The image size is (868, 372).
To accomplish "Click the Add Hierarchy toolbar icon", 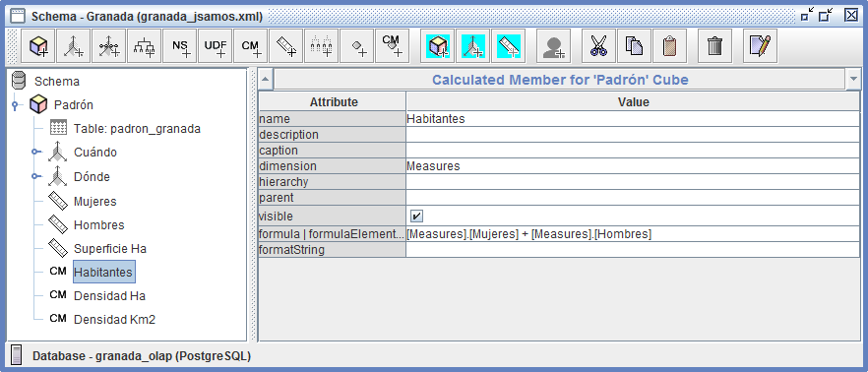I will (x=145, y=45).
